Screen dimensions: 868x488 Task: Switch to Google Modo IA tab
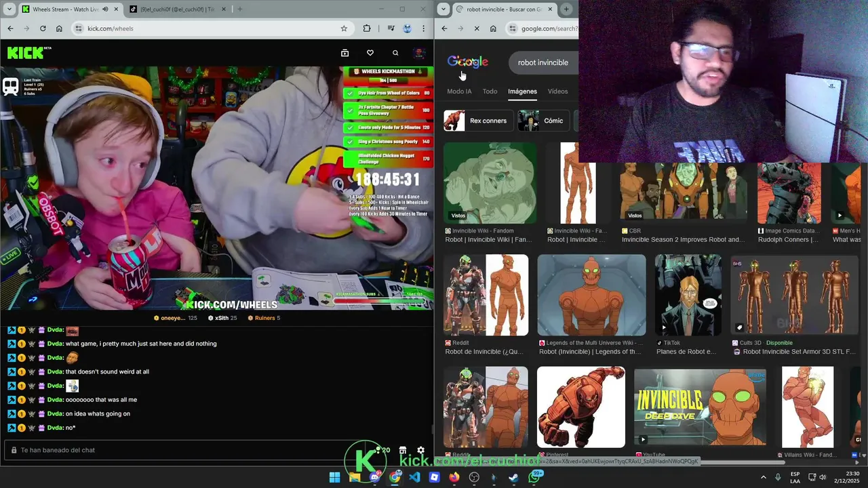click(x=459, y=91)
